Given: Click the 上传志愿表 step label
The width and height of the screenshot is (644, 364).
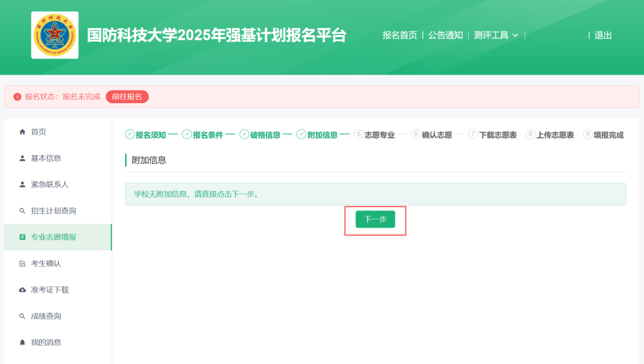Looking at the screenshot, I should (555, 135).
